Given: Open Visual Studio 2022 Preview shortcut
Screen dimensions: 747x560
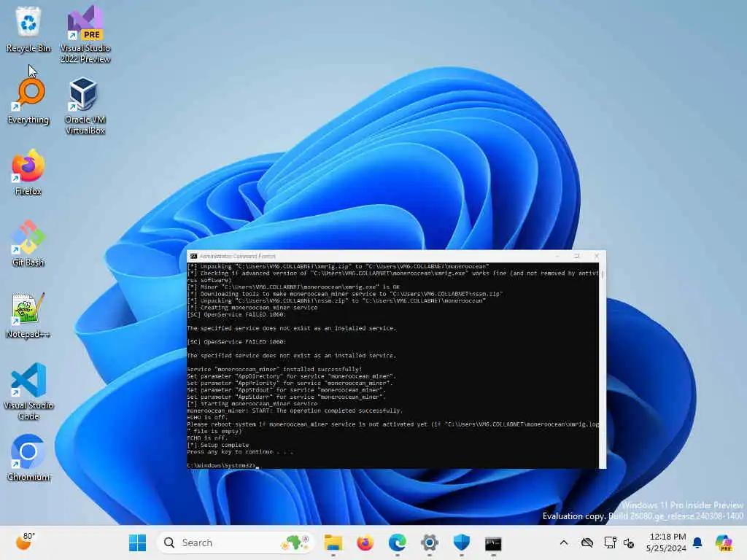Looking at the screenshot, I should 85,35.
